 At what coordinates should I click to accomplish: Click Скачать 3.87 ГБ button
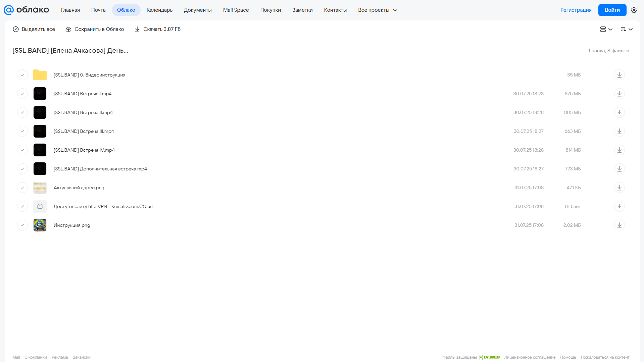pyautogui.click(x=157, y=29)
